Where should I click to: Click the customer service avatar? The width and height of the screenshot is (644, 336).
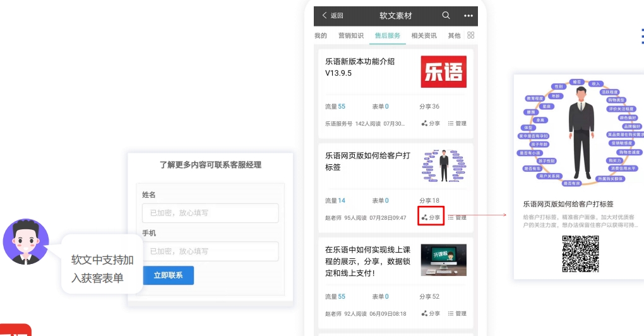26,241
